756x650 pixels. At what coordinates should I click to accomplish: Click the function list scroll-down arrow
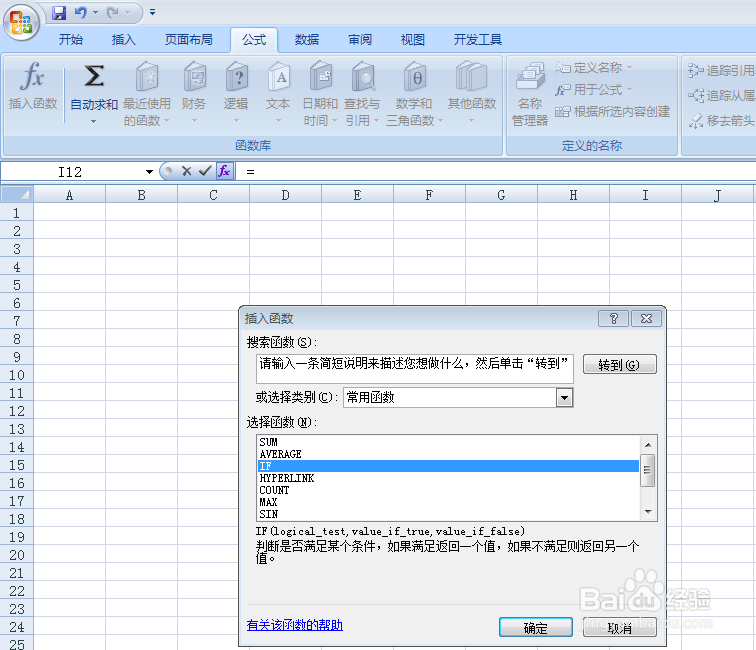[648, 512]
